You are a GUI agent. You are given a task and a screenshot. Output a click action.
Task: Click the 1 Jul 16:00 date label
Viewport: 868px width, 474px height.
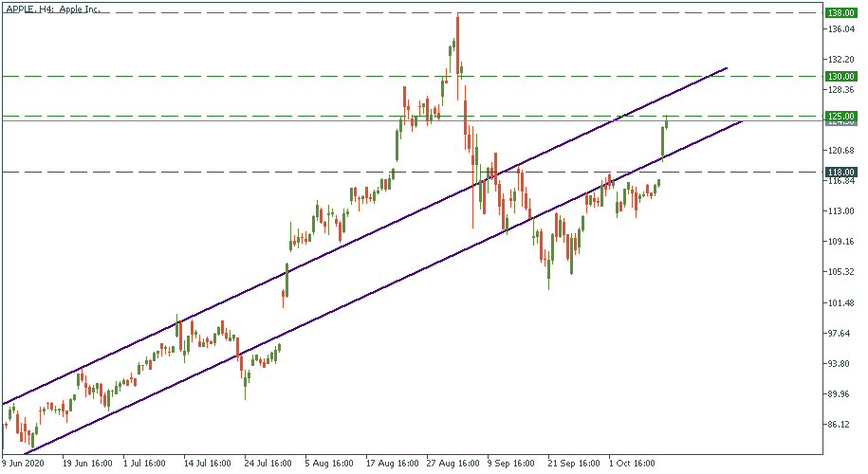pyautogui.click(x=146, y=465)
